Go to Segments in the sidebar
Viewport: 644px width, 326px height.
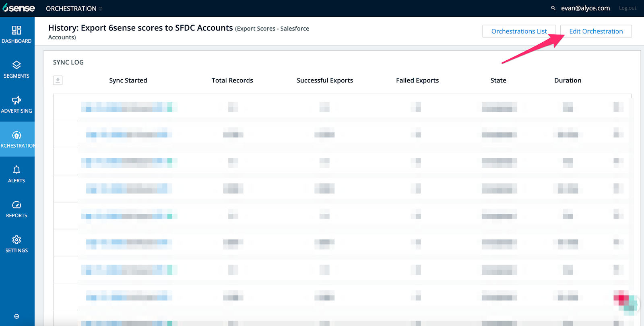pyautogui.click(x=17, y=69)
